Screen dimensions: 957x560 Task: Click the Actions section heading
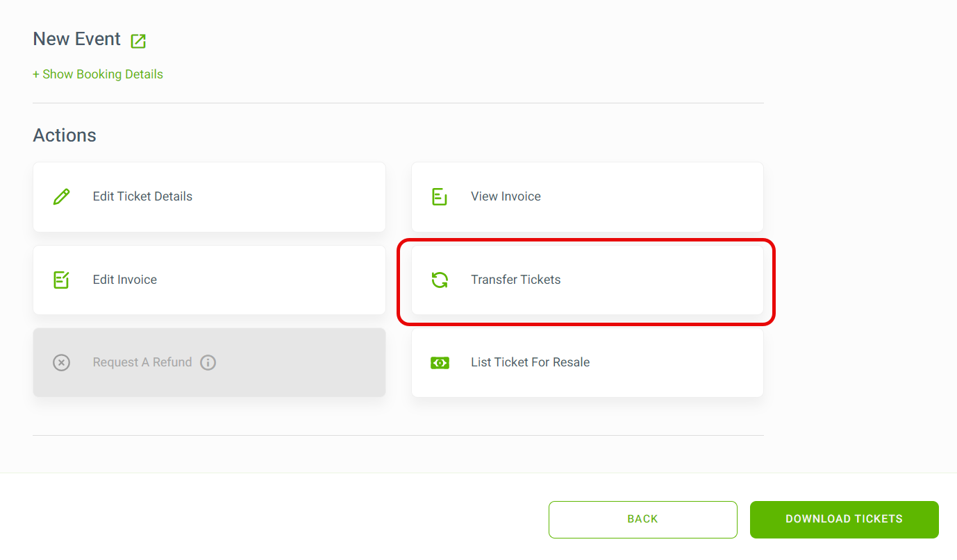point(65,135)
